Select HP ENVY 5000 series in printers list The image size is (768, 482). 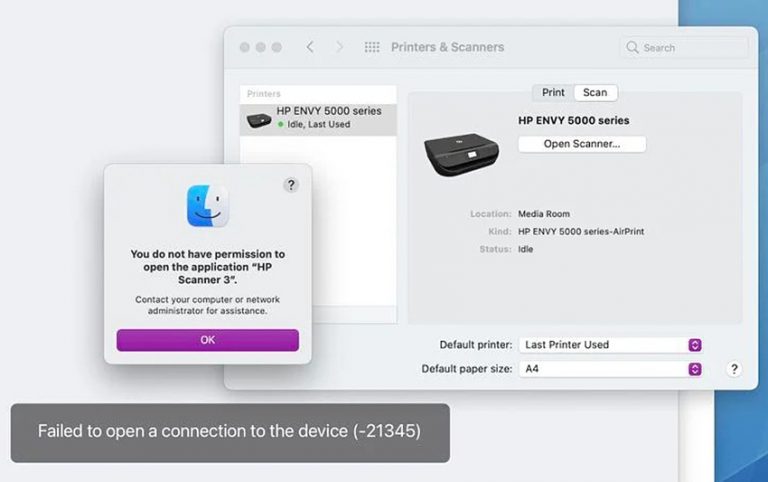point(318,119)
